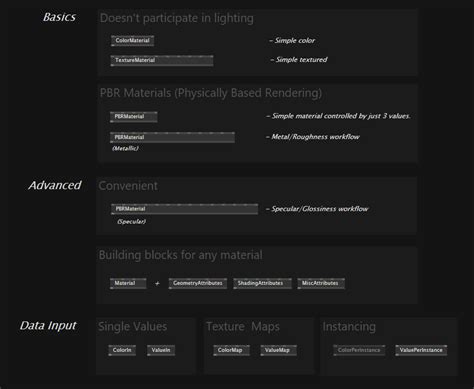The image size is (474, 389).
Task: Click the 'Single Values' heading
Action: [x=133, y=327]
